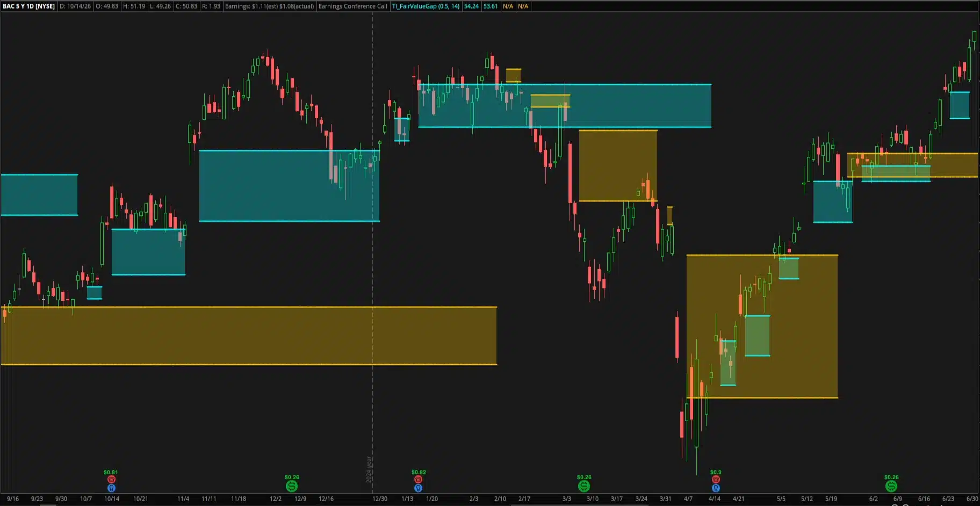Viewport: 980px width, 506px height.
Task: Click the O: 49.83 open price readout
Action: click(x=107, y=6)
